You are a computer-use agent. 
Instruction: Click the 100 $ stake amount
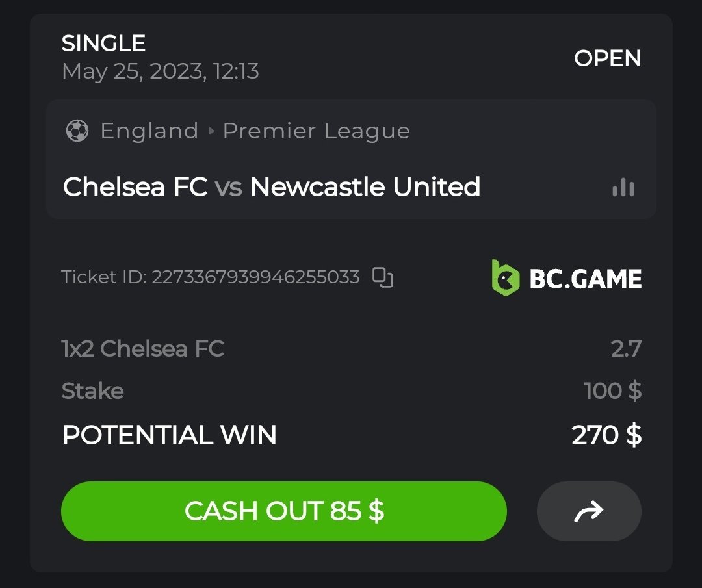point(612,391)
